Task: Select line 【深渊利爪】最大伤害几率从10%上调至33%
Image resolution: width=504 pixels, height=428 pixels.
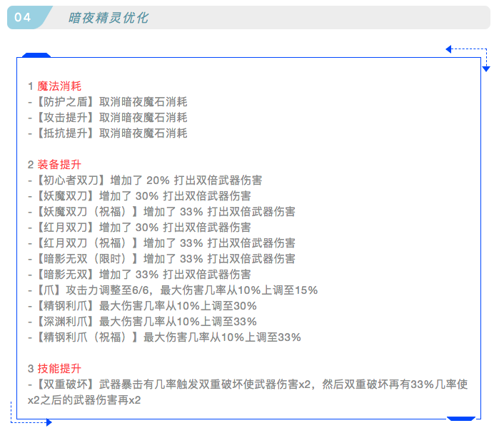Action: coord(142,322)
